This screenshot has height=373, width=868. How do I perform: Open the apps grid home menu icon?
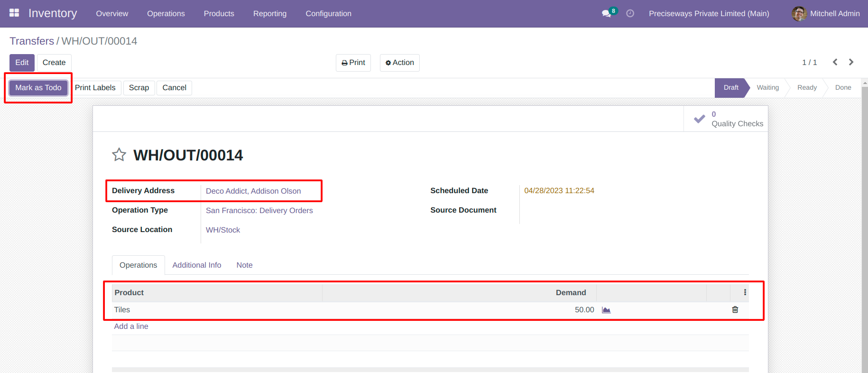click(14, 13)
